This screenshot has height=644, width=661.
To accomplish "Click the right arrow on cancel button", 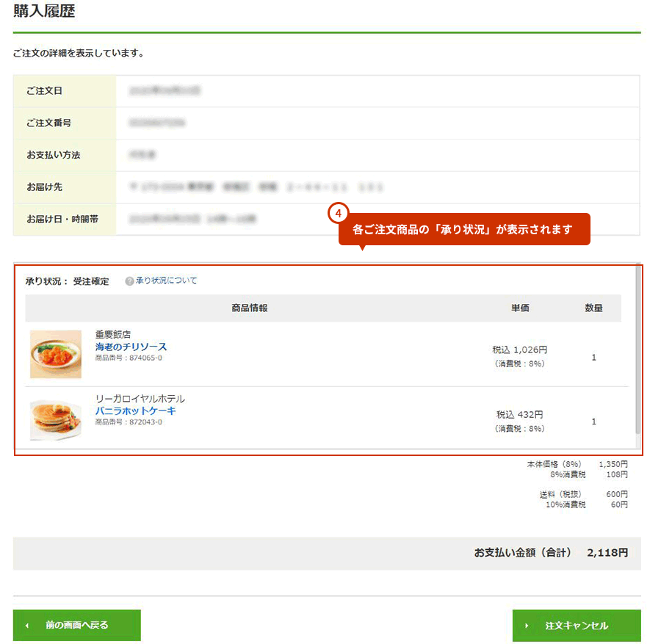I will tap(527, 626).
